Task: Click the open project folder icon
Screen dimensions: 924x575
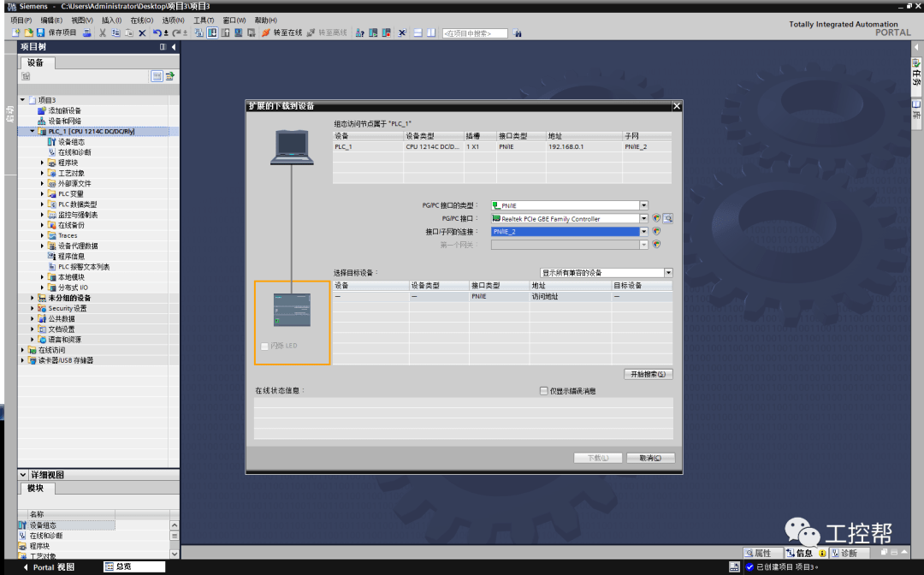Action: [28, 33]
